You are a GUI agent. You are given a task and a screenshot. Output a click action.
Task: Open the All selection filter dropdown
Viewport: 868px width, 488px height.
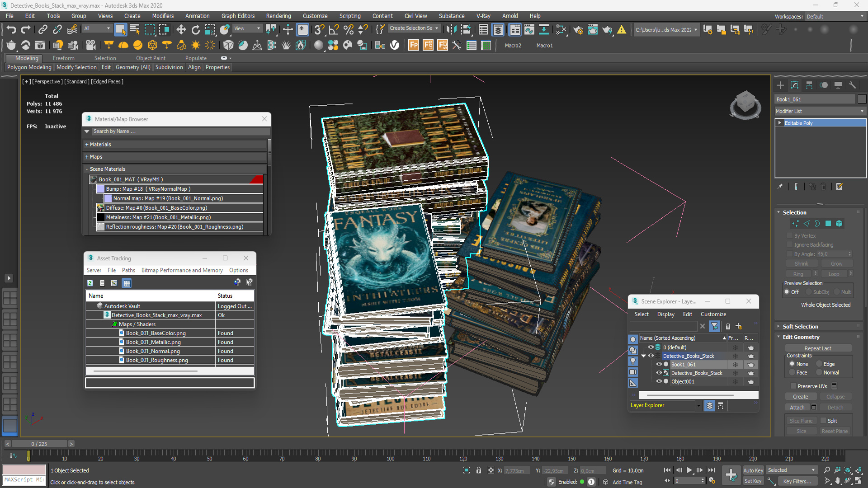pos(97,28)
